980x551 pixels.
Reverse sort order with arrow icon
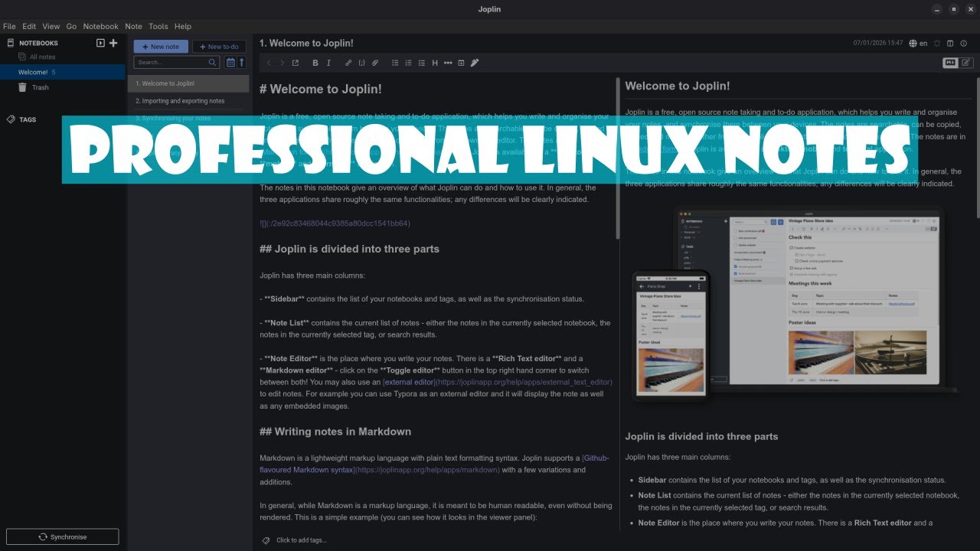(x=242, y=63)
